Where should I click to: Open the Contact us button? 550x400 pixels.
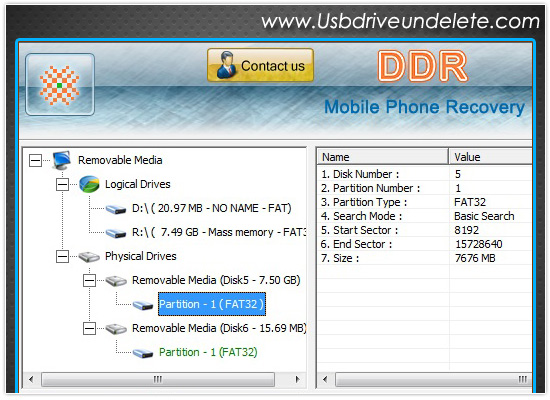point(260,66)
